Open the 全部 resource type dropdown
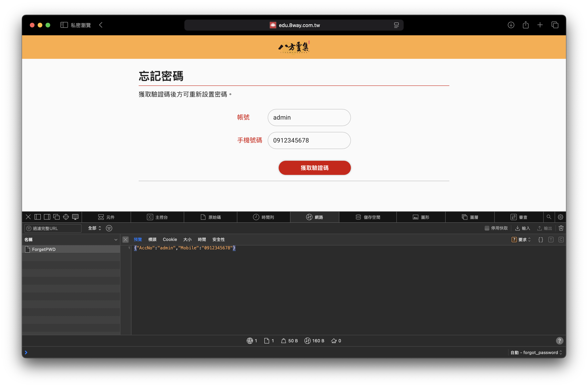This screenshot has width=588, height=387. point(95,228)
